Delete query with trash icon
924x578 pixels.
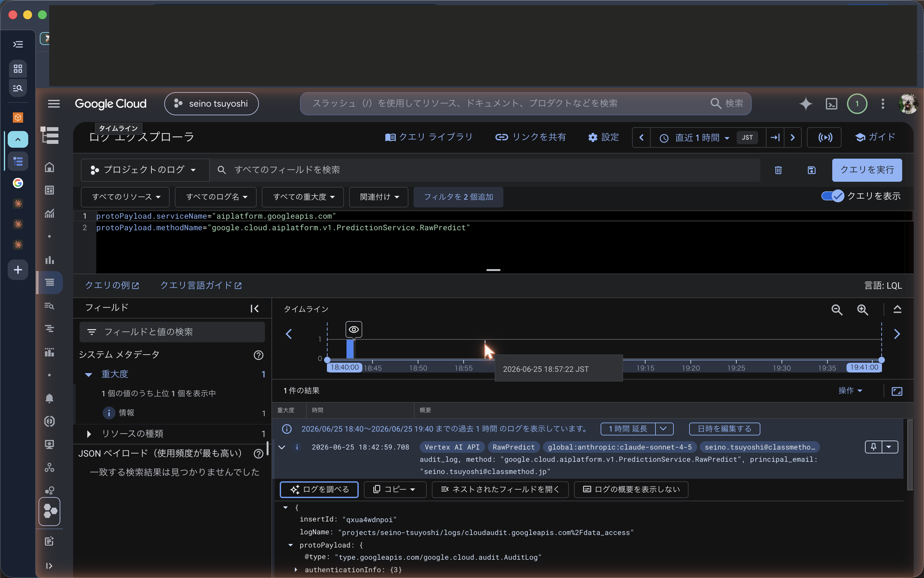[x=778, y=170]
